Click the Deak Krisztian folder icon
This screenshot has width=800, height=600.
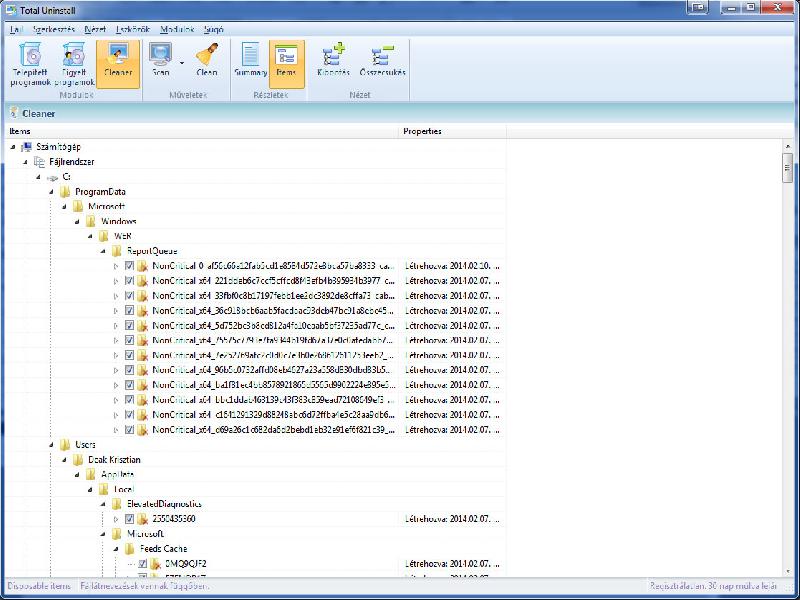78,460
